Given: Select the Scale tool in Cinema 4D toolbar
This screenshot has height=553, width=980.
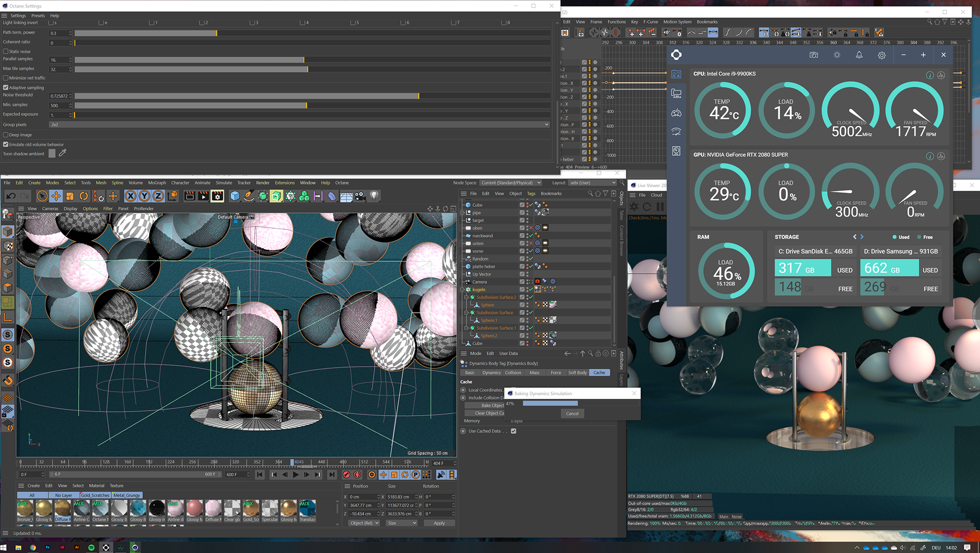Looking at the screenshot, I should [70, 196].
